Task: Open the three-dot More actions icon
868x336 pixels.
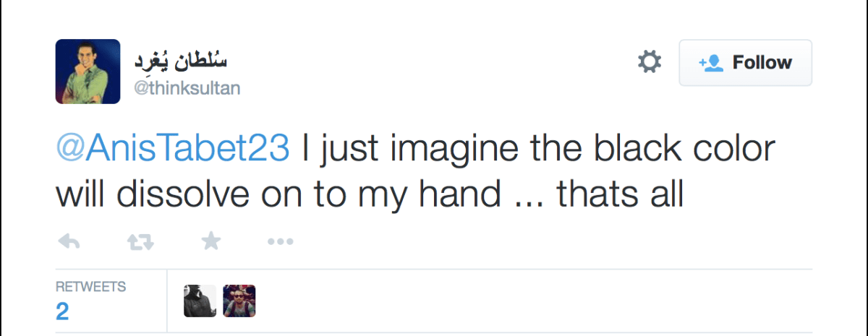Action: (280, 242)
